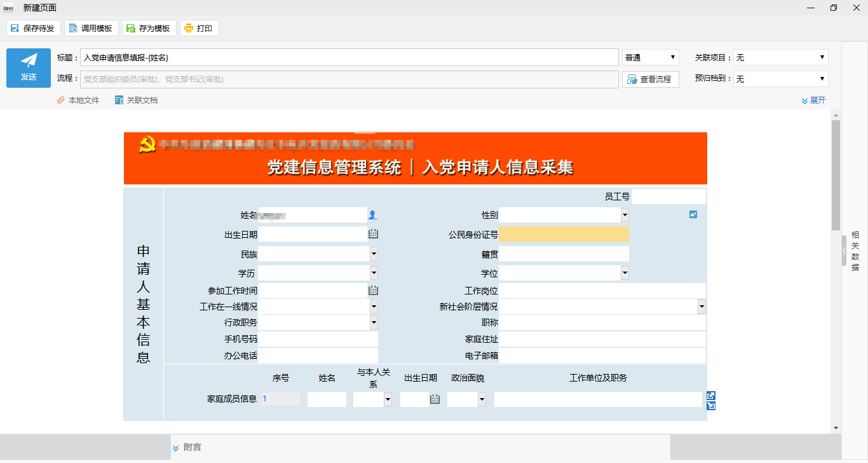Click the 公民身份证号 input field
This screenshot has width=868, height=463.
pos(564,234)
